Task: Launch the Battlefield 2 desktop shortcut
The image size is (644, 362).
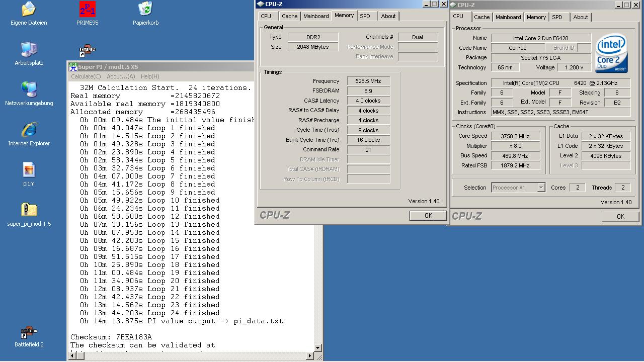Action: (29, 332)
